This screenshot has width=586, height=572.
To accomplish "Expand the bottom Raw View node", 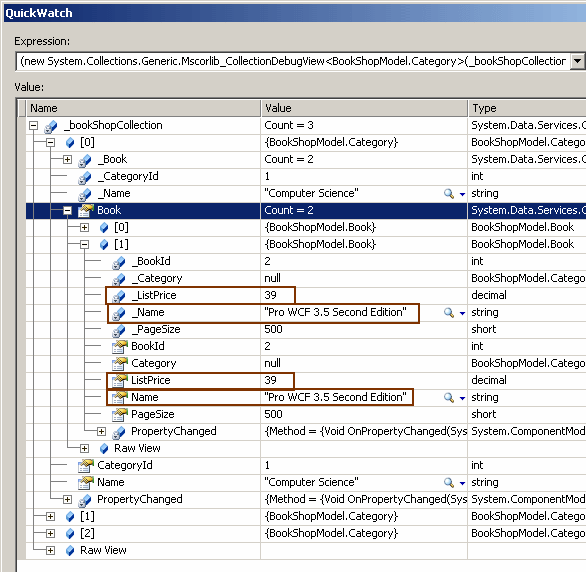I will (50, 551).
